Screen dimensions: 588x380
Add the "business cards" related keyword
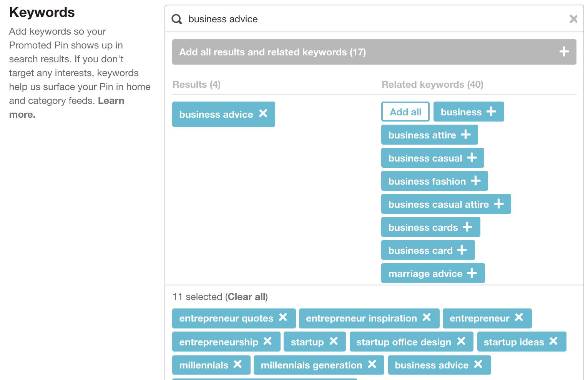[468, 227]
